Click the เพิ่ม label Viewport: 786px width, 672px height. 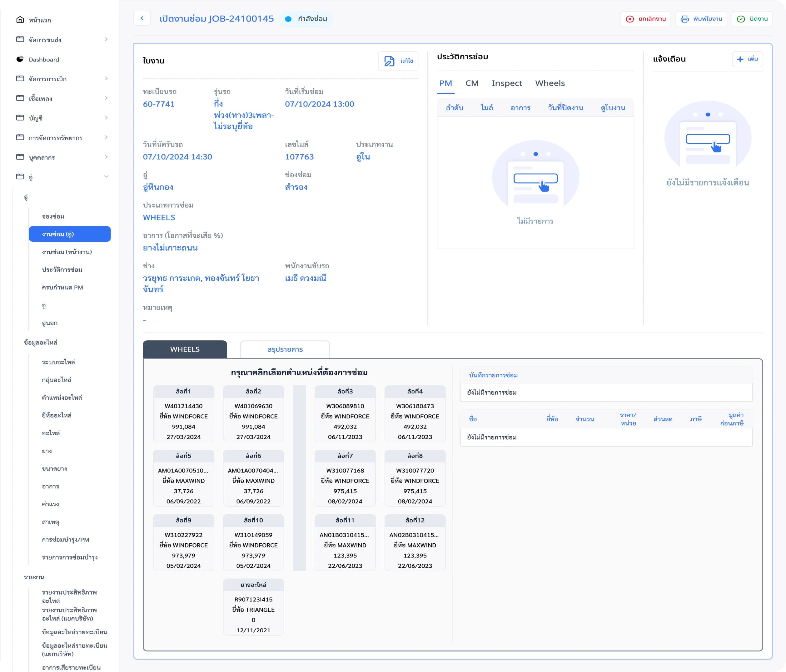[x=753, y=59]
